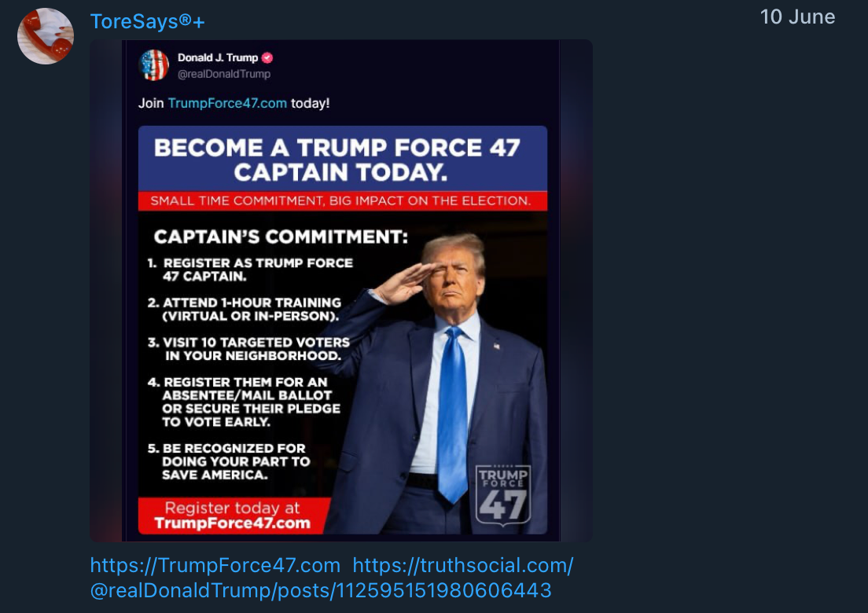Click the ToreSays red telephone avatar
868x613 pixels.
[45, 34]
